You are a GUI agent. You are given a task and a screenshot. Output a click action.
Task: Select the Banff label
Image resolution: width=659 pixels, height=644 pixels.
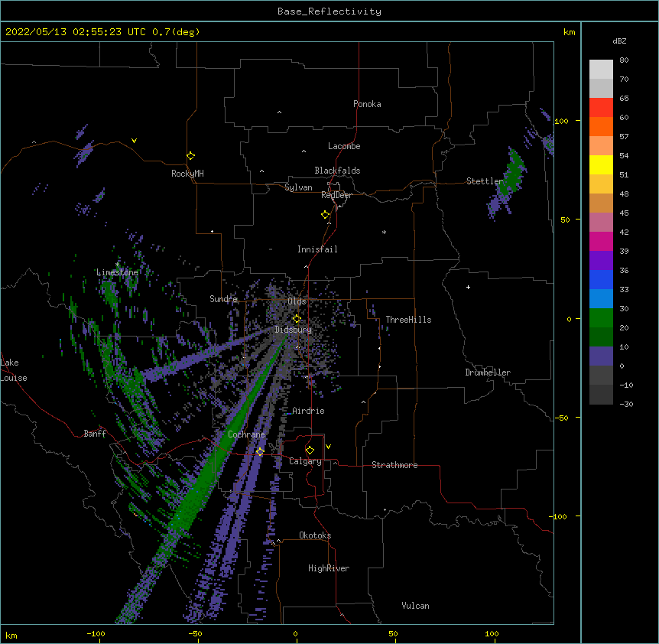pyautogui.click(x=95, y=434)
